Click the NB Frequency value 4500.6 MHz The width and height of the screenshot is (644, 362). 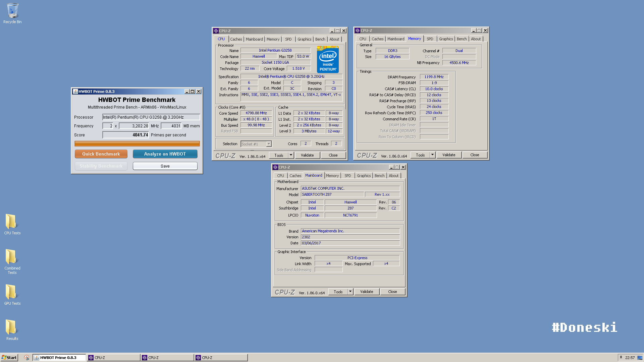[x=459, y=63]
